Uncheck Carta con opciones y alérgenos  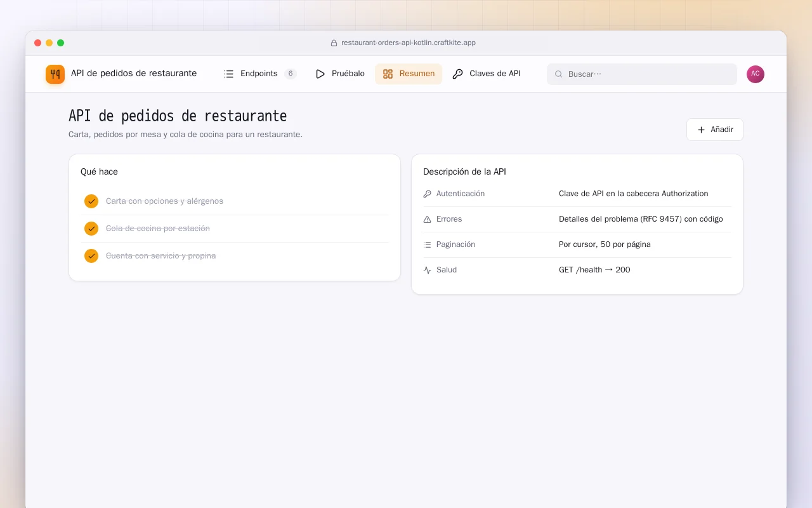[91, 201]
